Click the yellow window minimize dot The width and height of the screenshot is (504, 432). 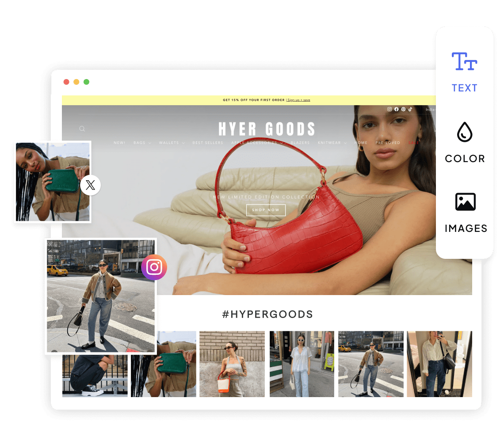pyautogui.click(x=76, y=82)
